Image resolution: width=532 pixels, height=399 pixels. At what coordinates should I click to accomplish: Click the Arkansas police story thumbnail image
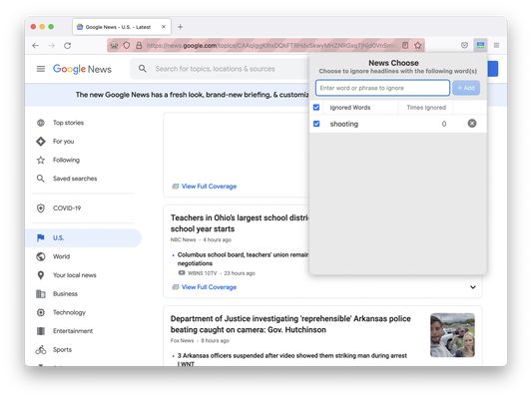[452, 335]
